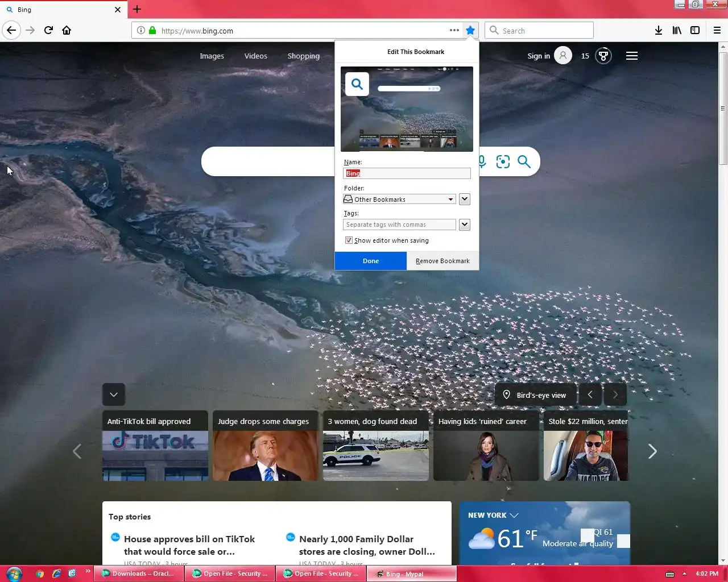Screen dimensions: 728x582
Task: Click the Tags input field
Action: (x=399, y=225)
